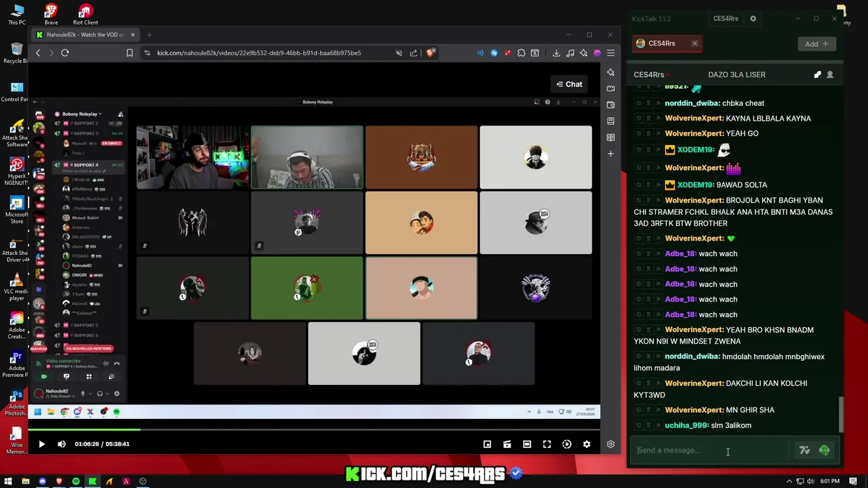Open Brave desktop shortcut
The width and height of the screenshot is (868, 488).
[x=51, y=14]
